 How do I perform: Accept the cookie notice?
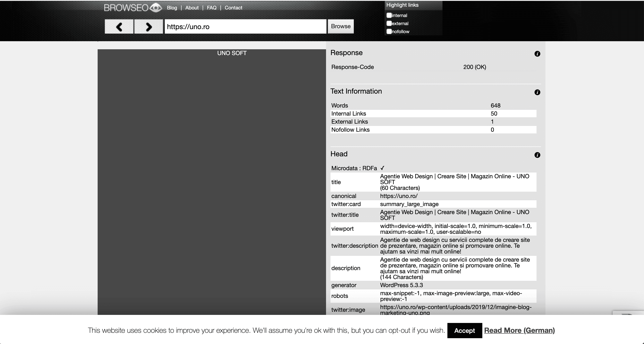(x=464, y=331)
